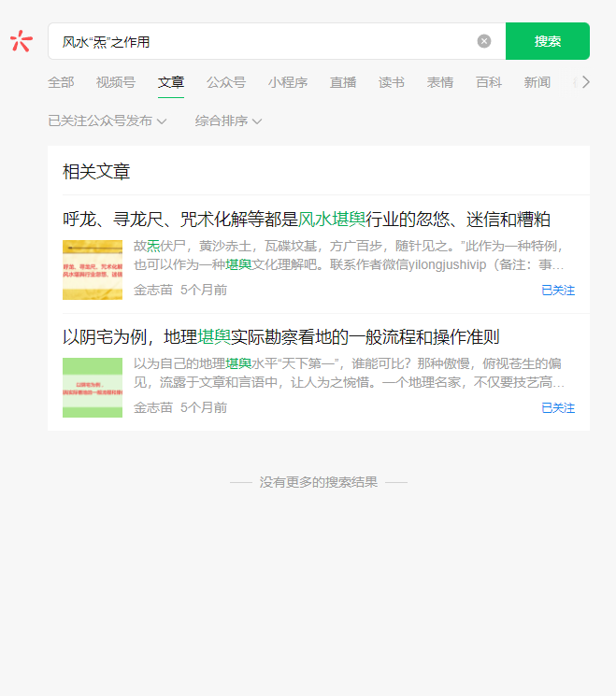The height and width of the screenshot is (696, 616).
Task: Show more tabs with the right chevron
Action: pyautogui.click(x=586, y=82)
